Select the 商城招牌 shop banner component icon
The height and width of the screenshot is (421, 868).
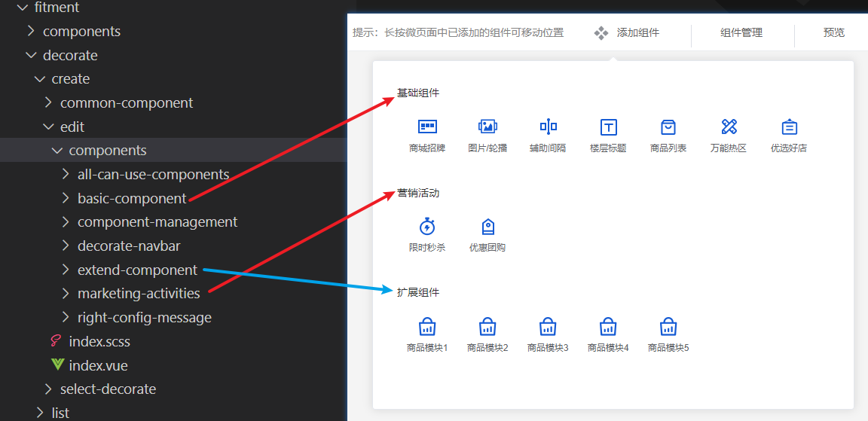click(427, 127)
